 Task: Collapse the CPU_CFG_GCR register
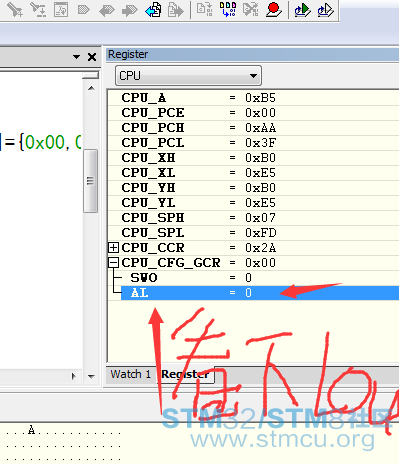pyautogui.click(x=113, y=263)
